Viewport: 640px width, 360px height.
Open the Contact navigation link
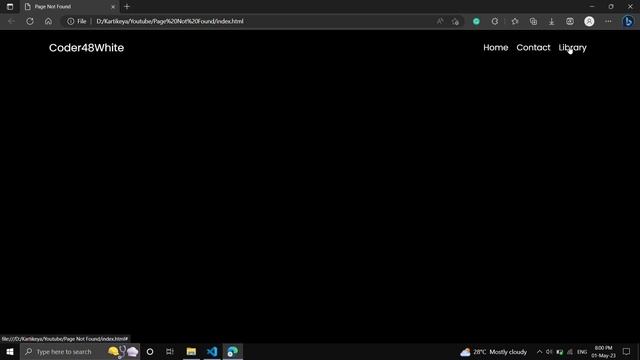533,47
